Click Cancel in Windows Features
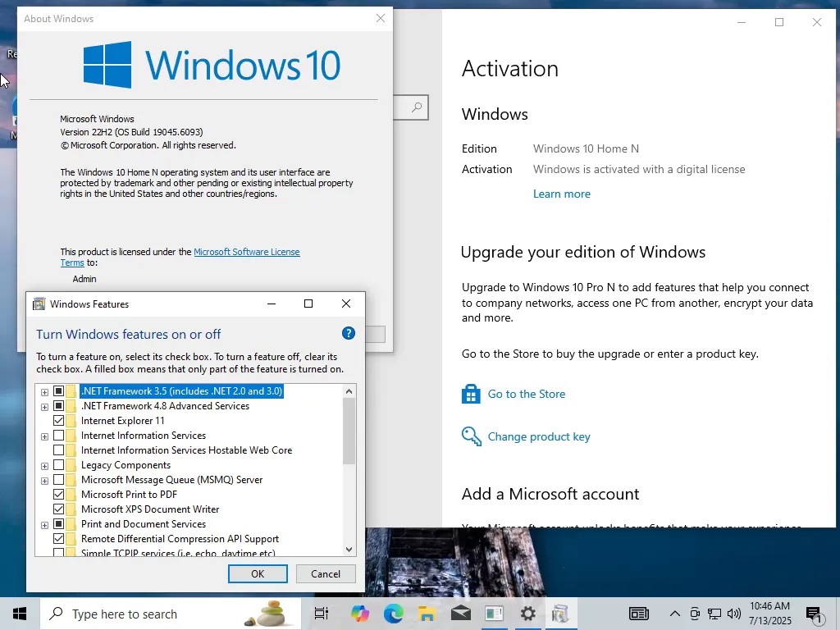840x630 pixels. click(326, 573)
